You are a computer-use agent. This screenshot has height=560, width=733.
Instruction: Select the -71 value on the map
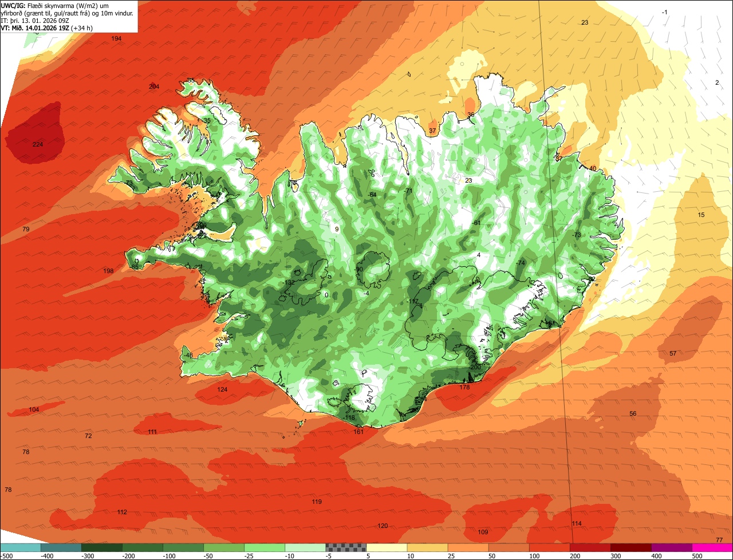point(408,191)
